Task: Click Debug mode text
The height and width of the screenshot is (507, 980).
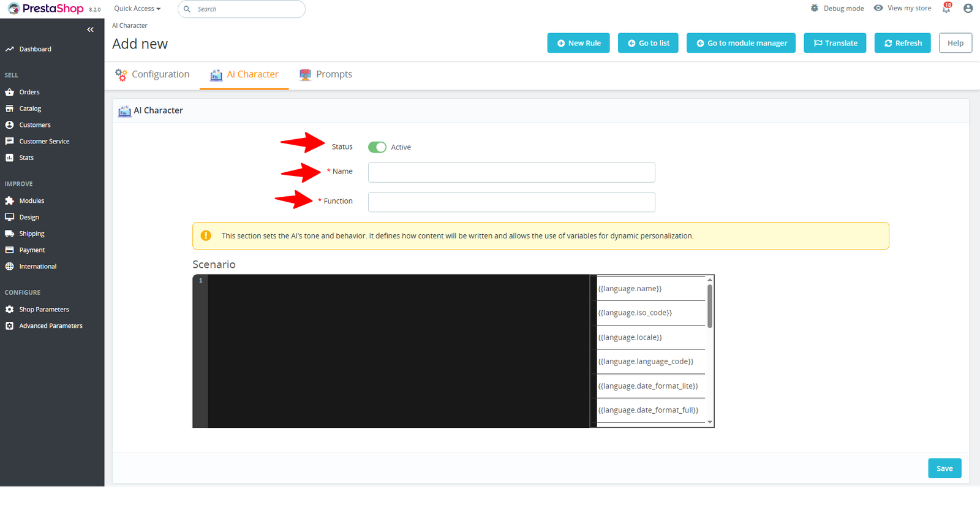Action: pyautogui.click(x=843, y=9)
